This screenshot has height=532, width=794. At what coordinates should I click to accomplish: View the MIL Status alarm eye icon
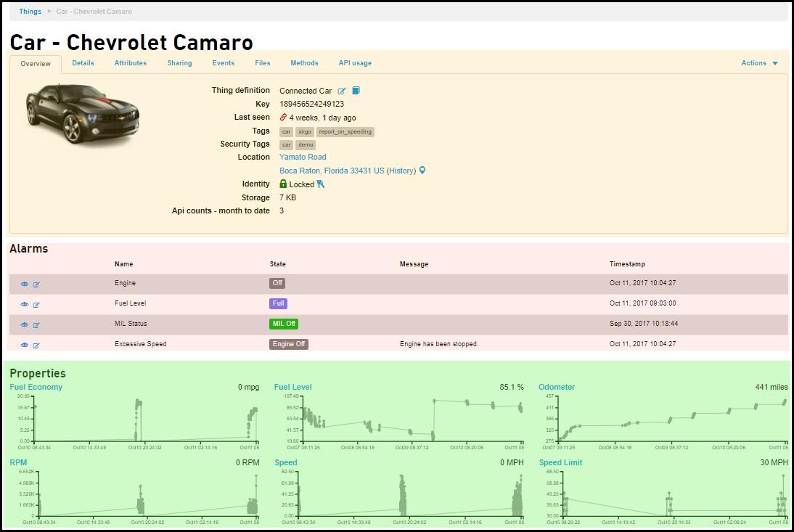click(24, 324)
